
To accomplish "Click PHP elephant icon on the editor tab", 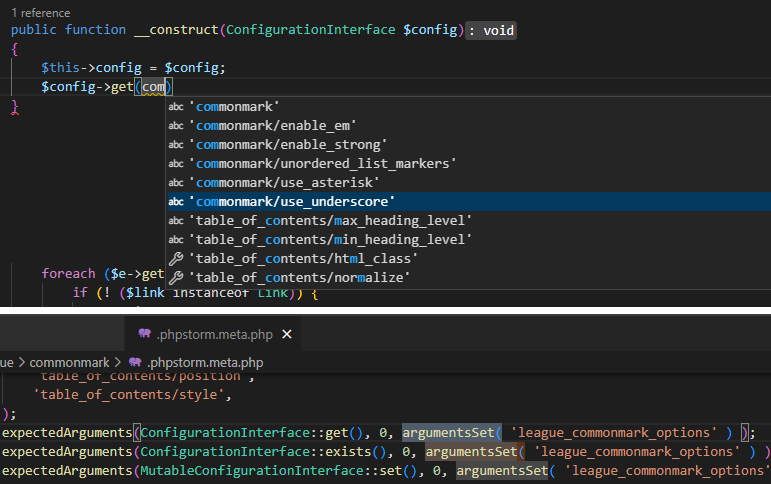I will (145, 334).
